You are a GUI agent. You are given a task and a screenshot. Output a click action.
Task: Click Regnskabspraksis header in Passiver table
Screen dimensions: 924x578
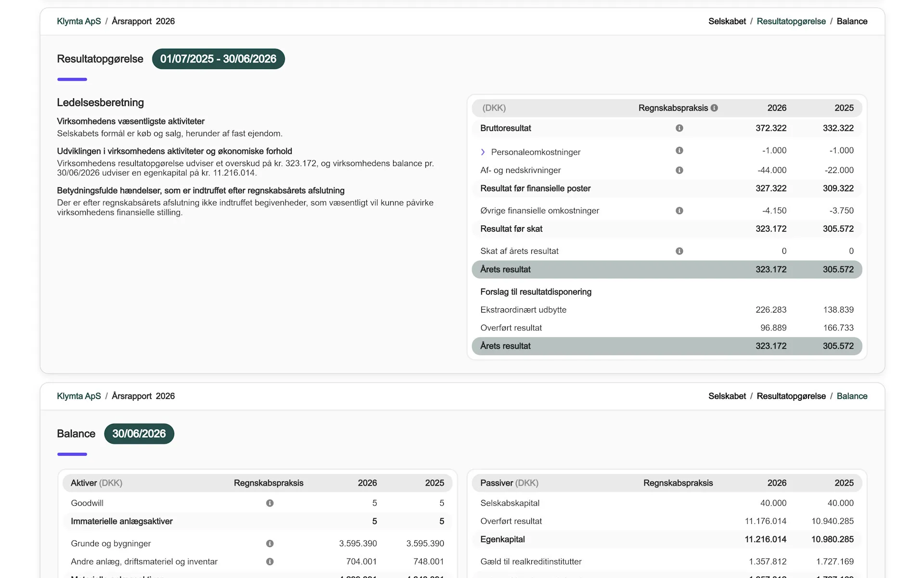tap(678, 483)
